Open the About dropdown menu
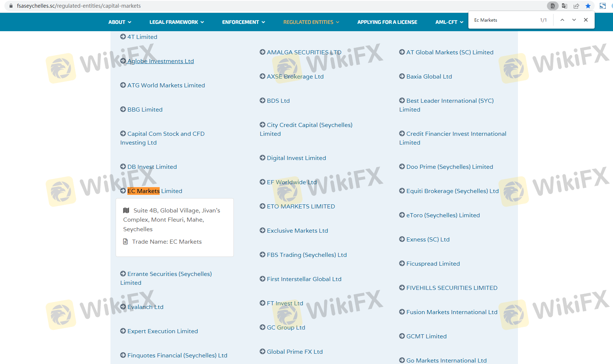 [x=120, y=22]
